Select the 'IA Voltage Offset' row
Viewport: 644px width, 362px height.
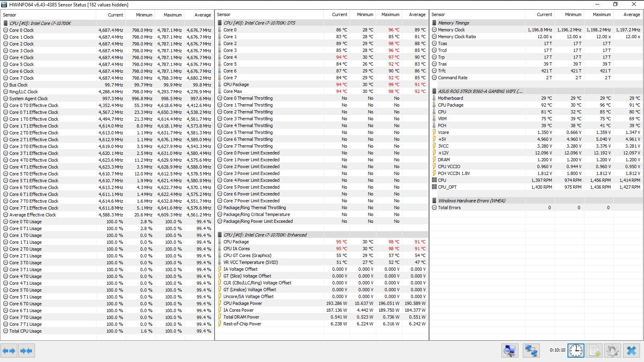click(322, 269)
